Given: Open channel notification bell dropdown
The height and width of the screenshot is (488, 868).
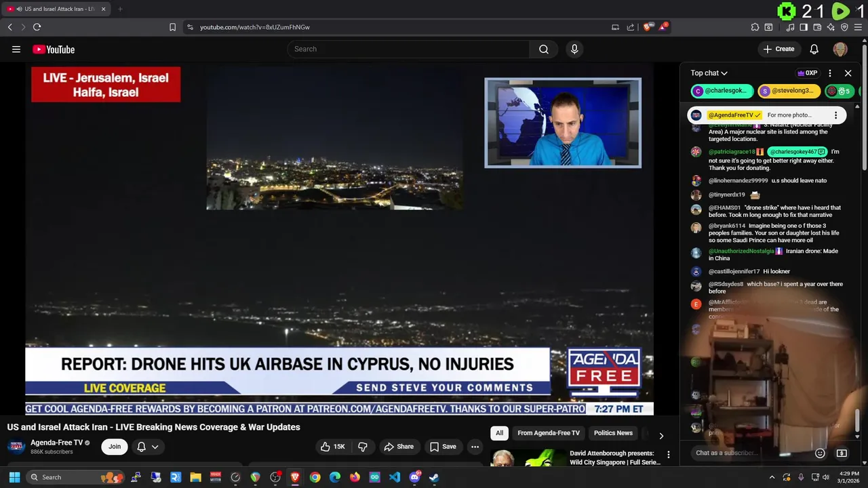Looking at the screenshot, I should [x=148, y=447].
